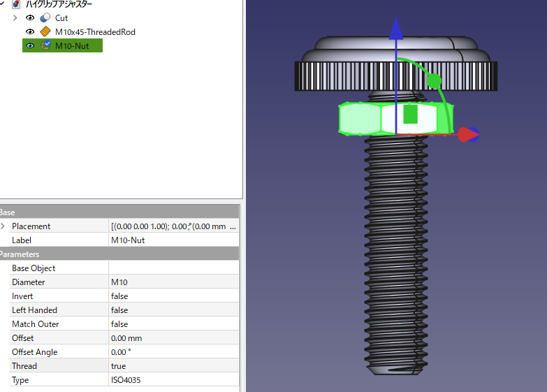Click the M10x45-ThreadedRod fastener icon
This screenshot has height=392, width=547.
(x=45, y=32)
